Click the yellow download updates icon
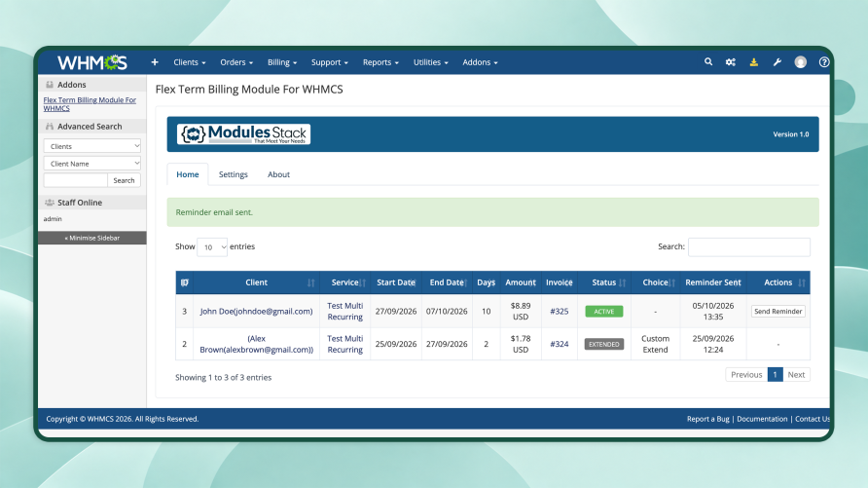868x488 pixels. 753,62
